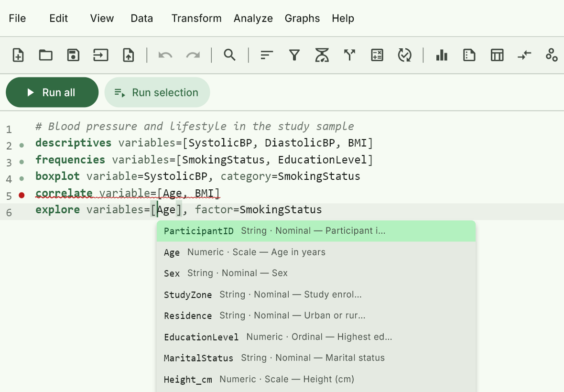Click the Compare arrows icon
Viewport: 564px width, 392px height.
[x=524, y=55]
